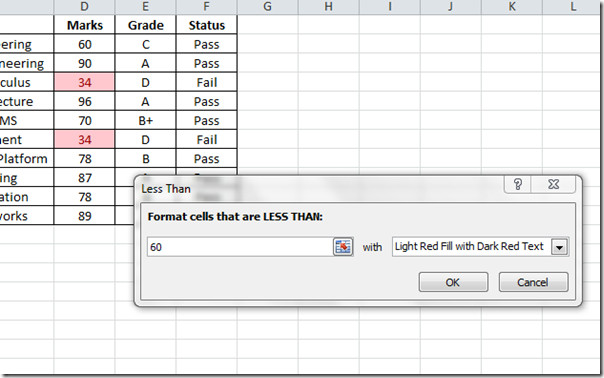This screenshot has width=604, height=378.
Task: Select the Marks cell with value 60
Action: pyautogui.click(x=84, y=44)
